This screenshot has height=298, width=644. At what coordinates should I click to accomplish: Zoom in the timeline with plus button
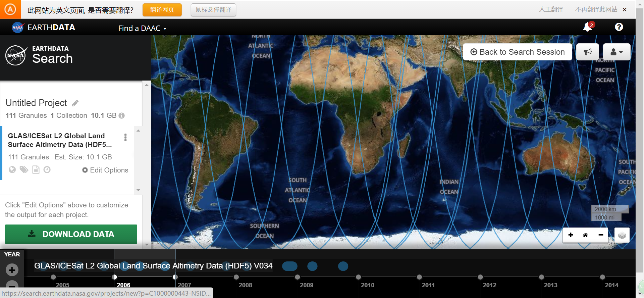[12, 270]
